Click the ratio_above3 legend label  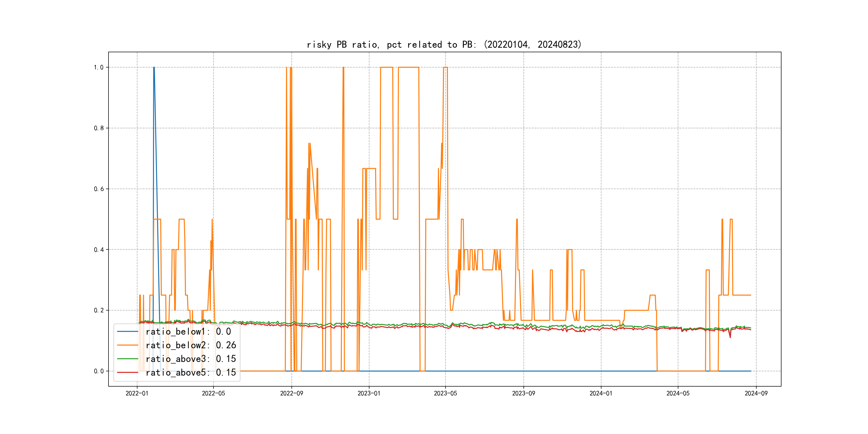(x=191, y=359)
